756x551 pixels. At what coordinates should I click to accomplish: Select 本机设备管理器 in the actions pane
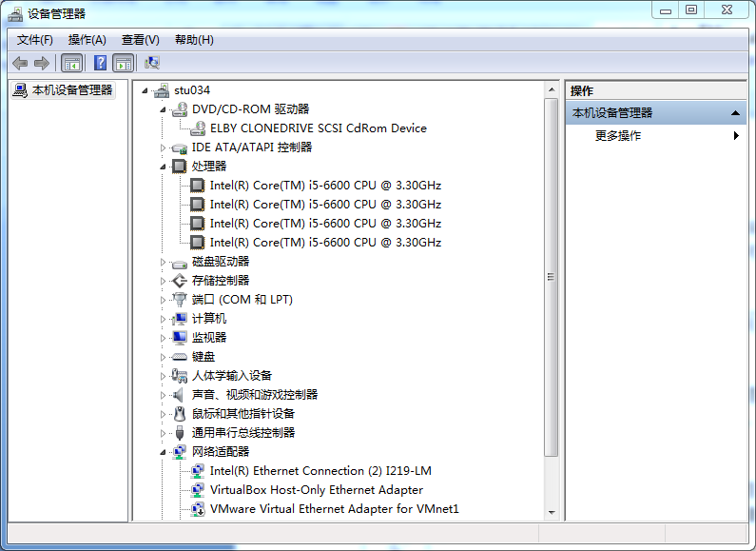(x=656, y=113)
